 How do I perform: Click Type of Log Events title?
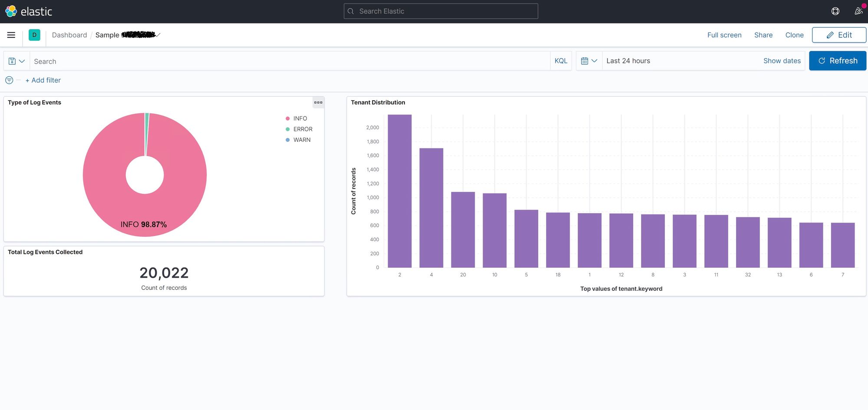point(34,102)
